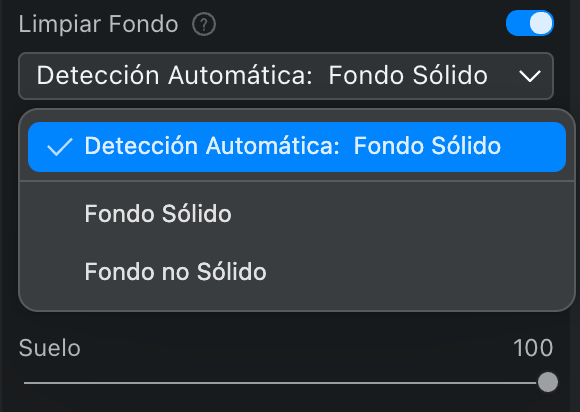
Task: Collapse the Detección Automática combo box
Action: click(x=286, y=76)
